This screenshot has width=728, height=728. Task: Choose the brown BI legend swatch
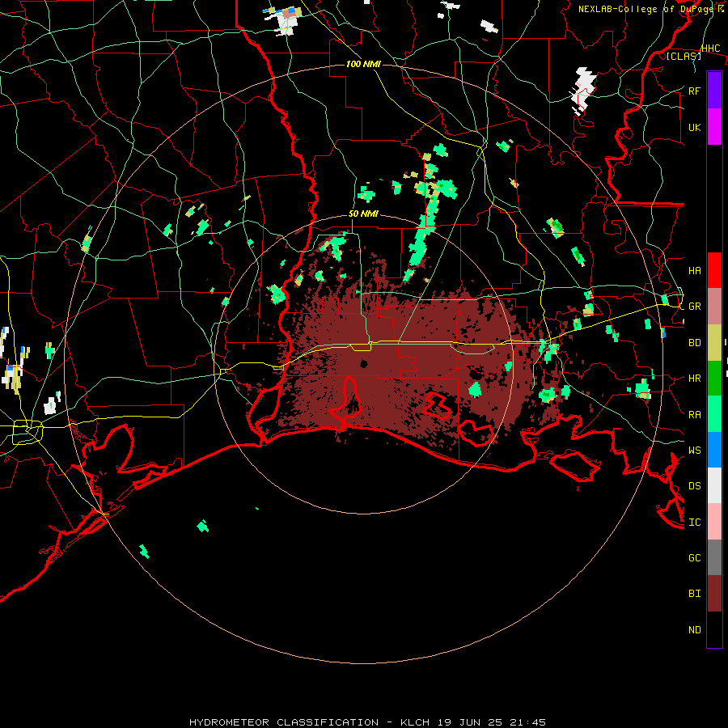[714, 594]
